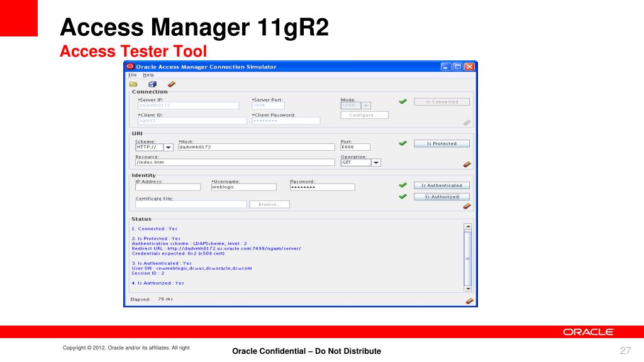Viewport: 644px width, 362px height.
Task: Click the Host field containing dadvmh0172
Action: point(257,147)
